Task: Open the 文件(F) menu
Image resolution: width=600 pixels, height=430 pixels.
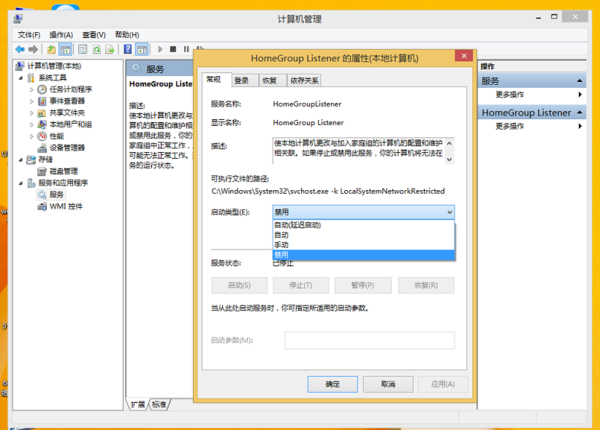Action: [x=29, y=35]
